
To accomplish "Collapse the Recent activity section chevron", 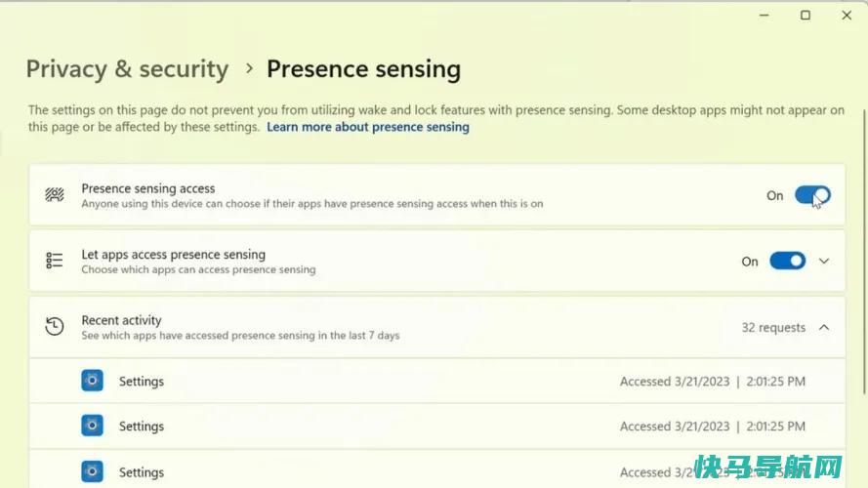I will pyautogui.click(x=824, y=328).
